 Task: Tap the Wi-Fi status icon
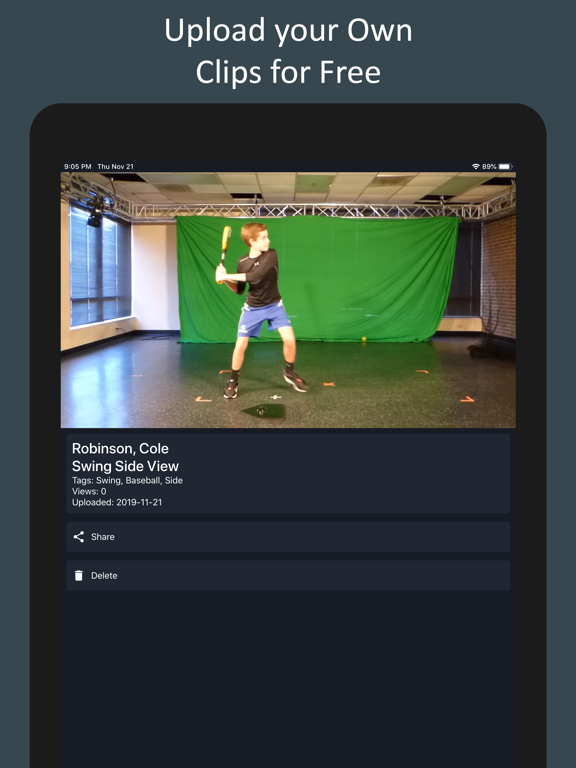pyautogui.click(x=476, y=167)
